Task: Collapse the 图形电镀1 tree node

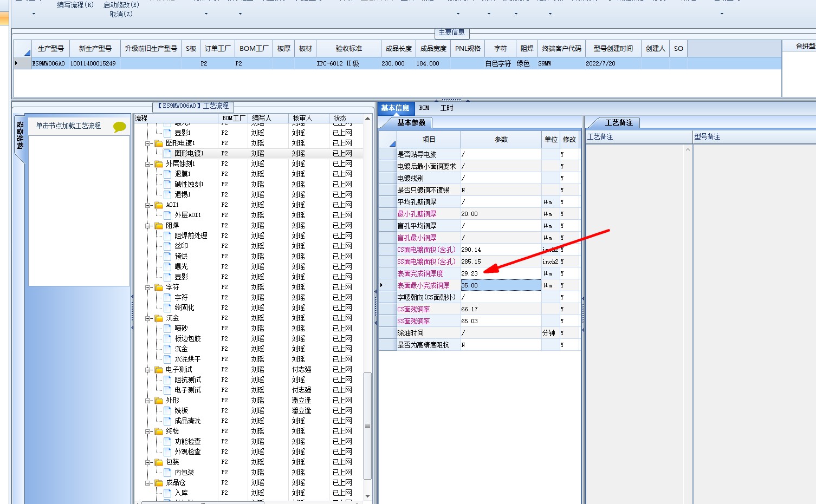Action: tap(148, 143)
